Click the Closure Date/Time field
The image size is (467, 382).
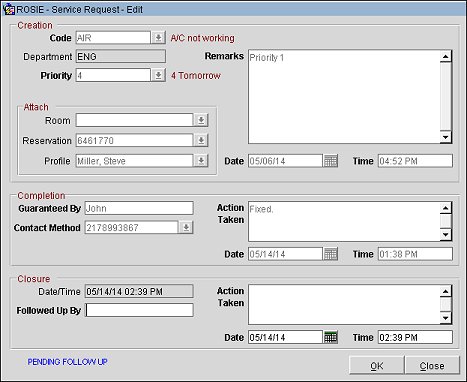click(139, 291)
